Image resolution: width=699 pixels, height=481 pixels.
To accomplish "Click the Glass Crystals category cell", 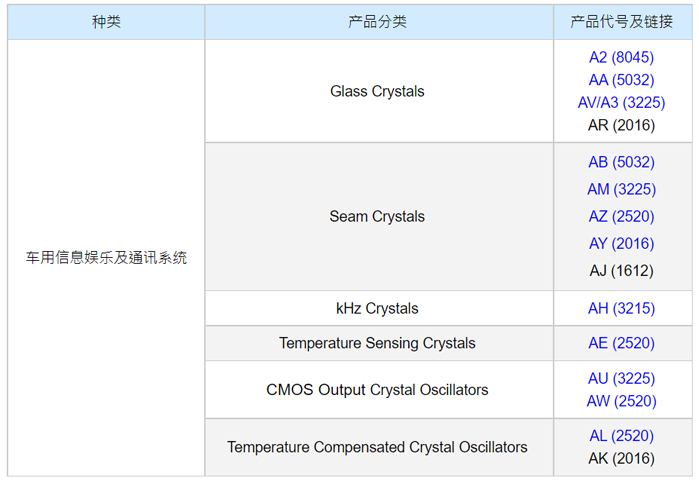I will click(378, 91).
